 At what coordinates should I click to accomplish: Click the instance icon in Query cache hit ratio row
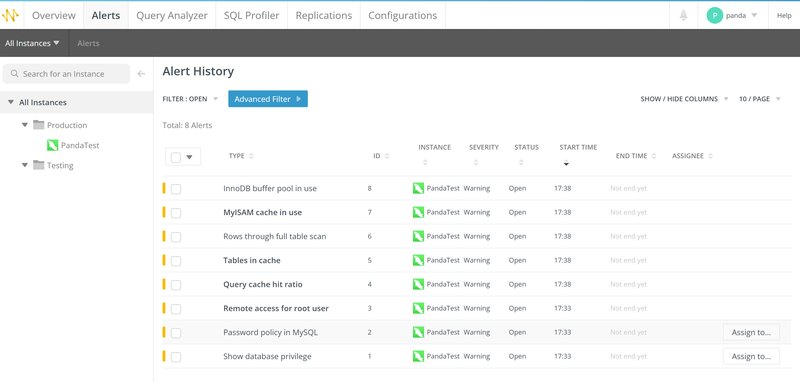click(418, 284)
